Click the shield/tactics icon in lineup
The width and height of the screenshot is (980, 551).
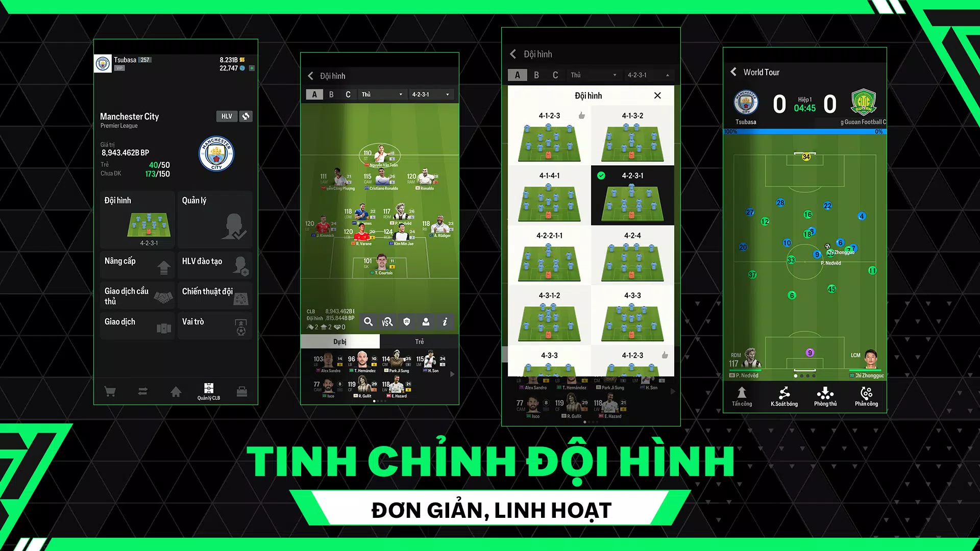[406, 321]
